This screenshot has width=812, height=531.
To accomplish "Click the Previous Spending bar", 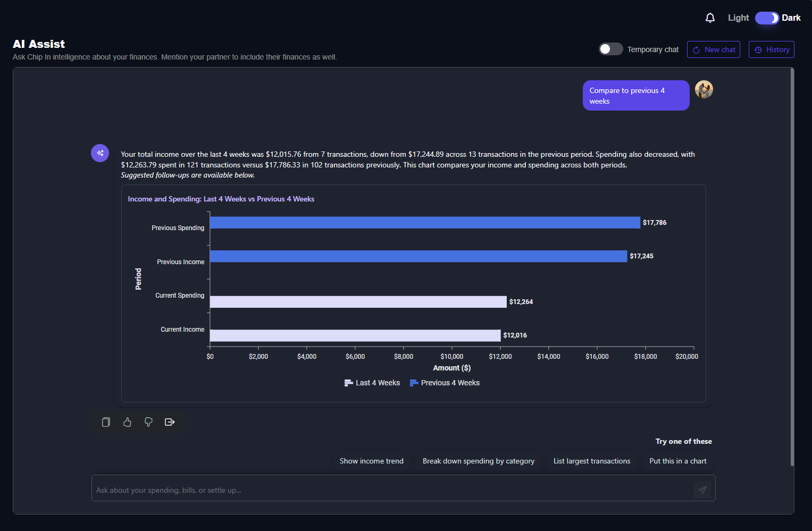I will click(425, 223).
